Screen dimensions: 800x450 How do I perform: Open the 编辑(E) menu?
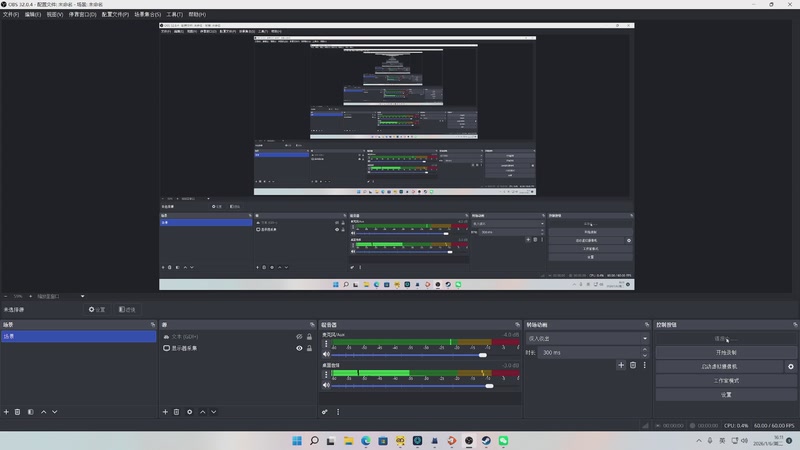coord(33,14)
